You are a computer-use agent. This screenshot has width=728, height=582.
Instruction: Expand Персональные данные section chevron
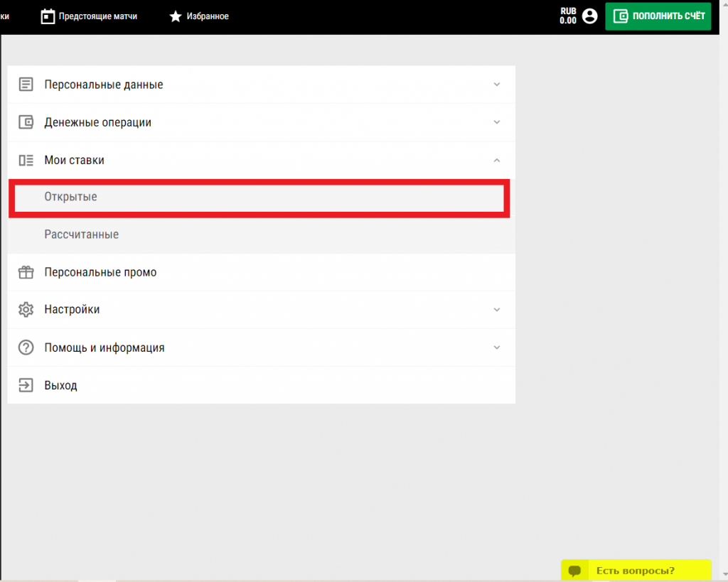pos(496,85)
